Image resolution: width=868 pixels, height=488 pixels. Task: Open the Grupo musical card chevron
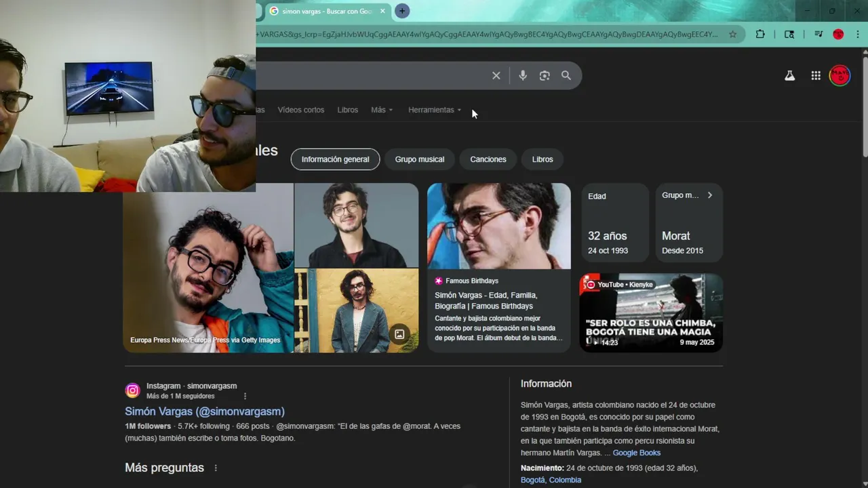(710, 195)
